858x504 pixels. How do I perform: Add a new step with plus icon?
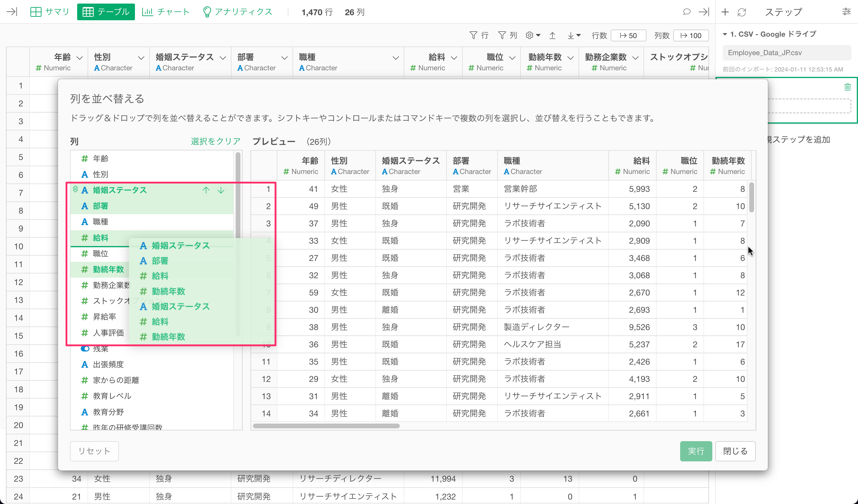point(725,12)
